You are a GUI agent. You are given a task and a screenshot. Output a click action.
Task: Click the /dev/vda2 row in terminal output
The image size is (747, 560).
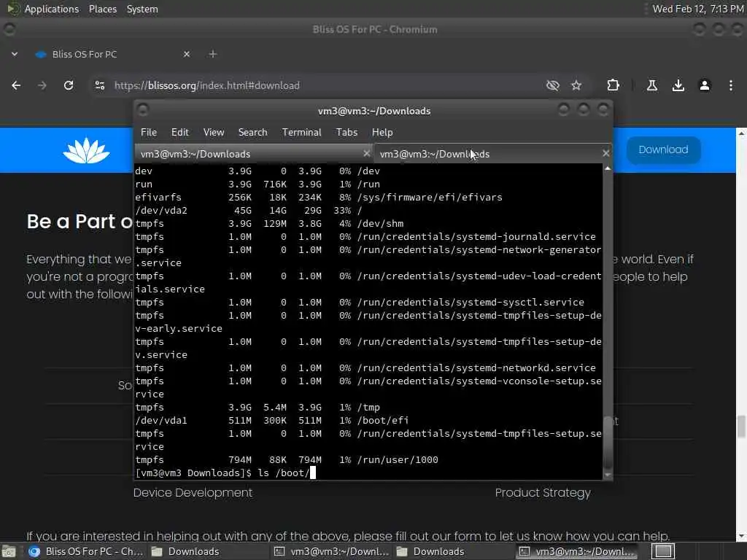point(249,211)
